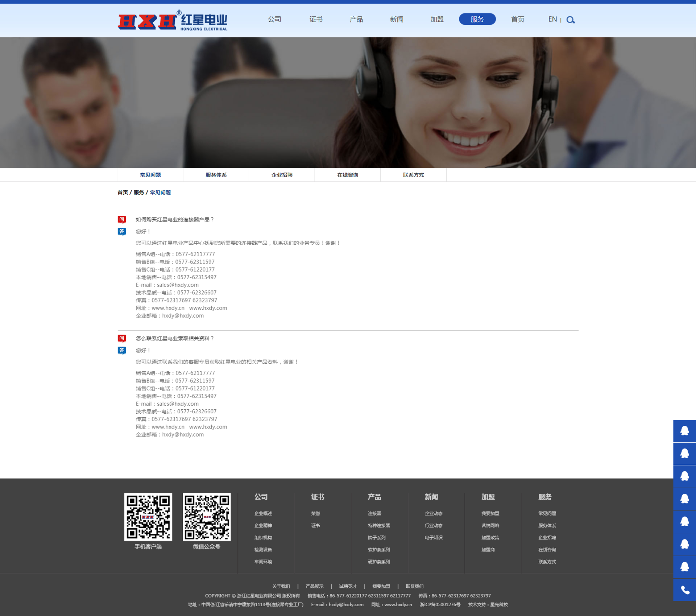Click 首页 in the breadcrumb
This screenshot has width=696, height=616.
123,193
